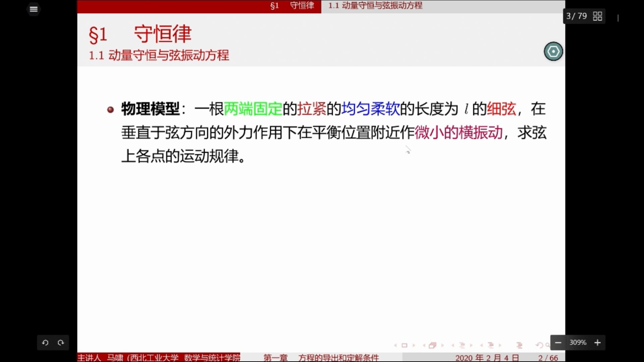Select the hexagon gear icon on the slide
Viewport: 644px width, 362px height.
(553, 51)
